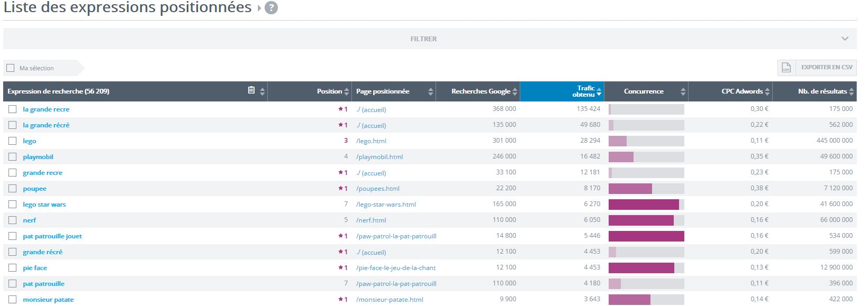Click sort arrows on Page positionnée column
Image resolution: width=868 pixels, height=306 pixels.
431,91
